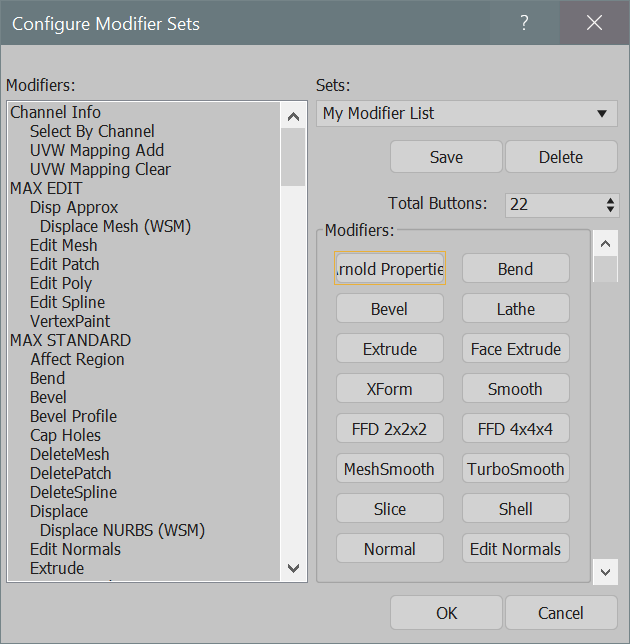The height and width of the screenshot is (644, 630).
Task: Select the Shell modifier button
Action: (x=515, y=508)
